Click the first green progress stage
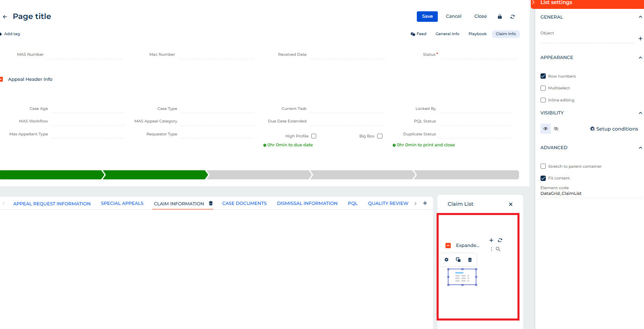Image resolution: width=644 pixels, height=329 pixels. pos(52,175)
